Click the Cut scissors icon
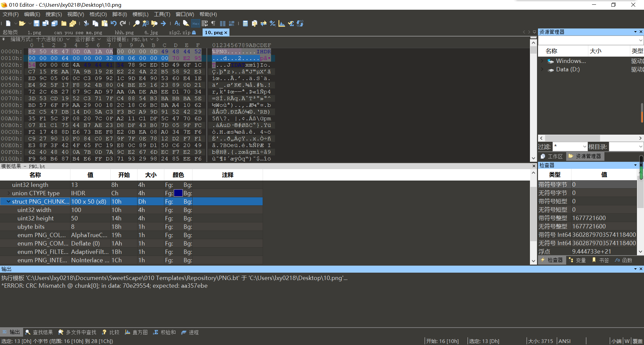 click(86, 23)
